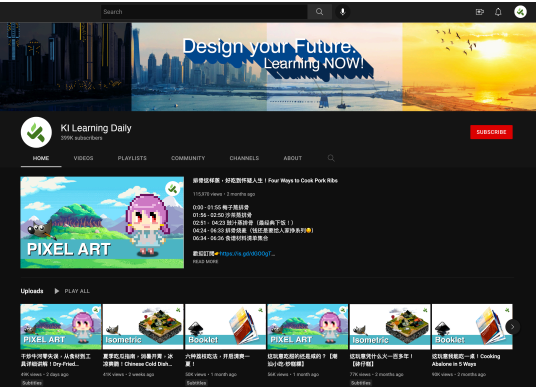
Task: Open the first Pixel Art upload thumbnail
Action: pos(61,327)
